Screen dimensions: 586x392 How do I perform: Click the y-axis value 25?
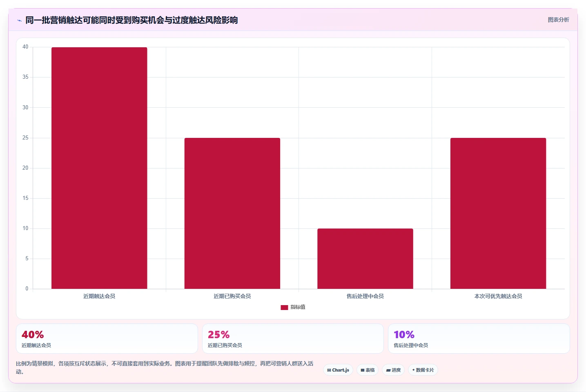25,138
